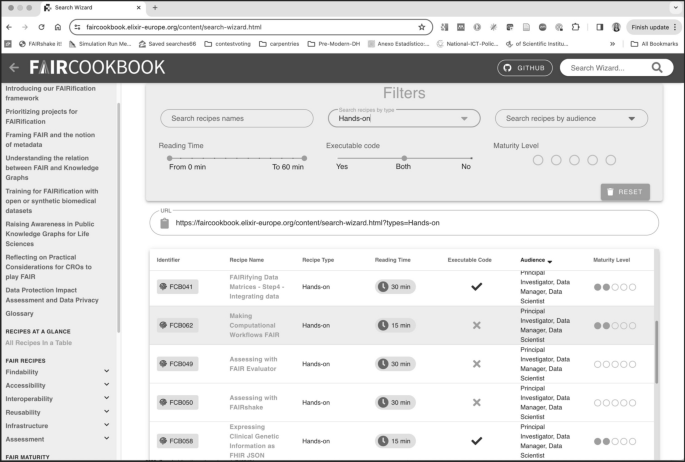Click the back arrow in FAIRCookbook header
Image resolution: width=685 pixels, height=462 pixels.
[14, 67]
